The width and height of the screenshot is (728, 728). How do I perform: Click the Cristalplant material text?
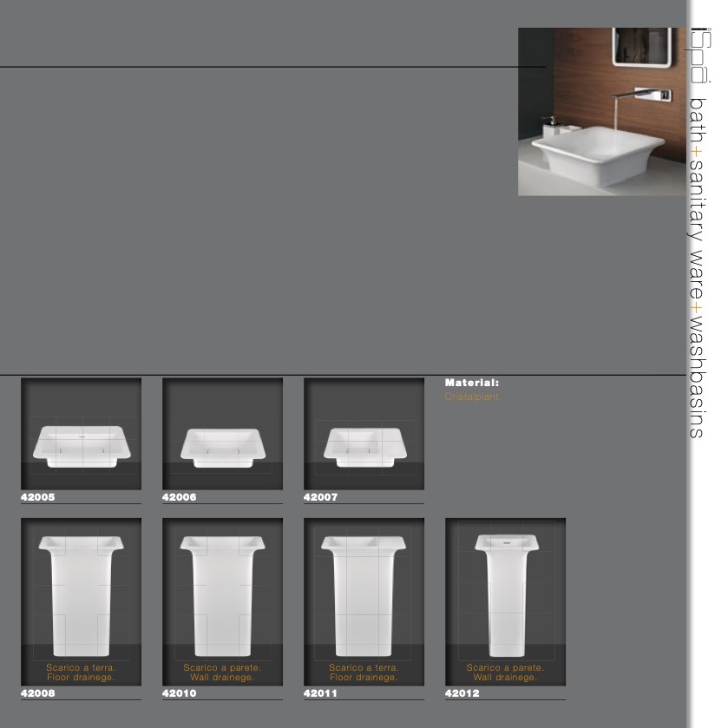click(x=471, y=397)
